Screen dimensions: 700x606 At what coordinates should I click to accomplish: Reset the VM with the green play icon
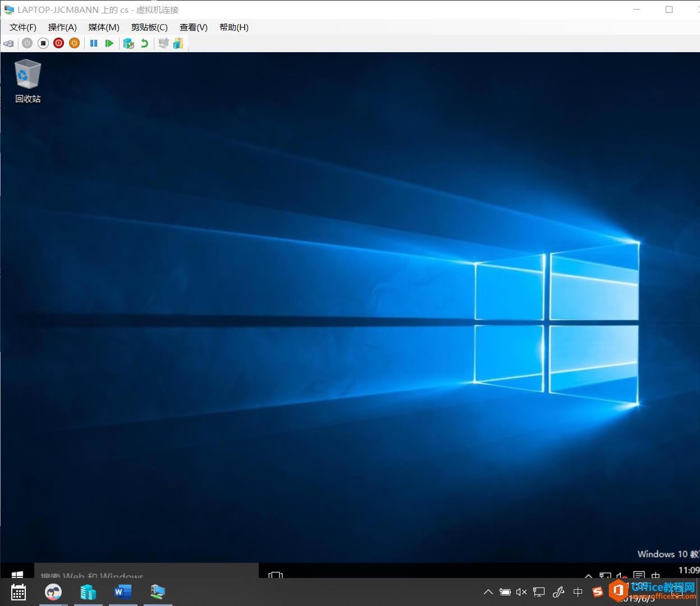(109, 43)
